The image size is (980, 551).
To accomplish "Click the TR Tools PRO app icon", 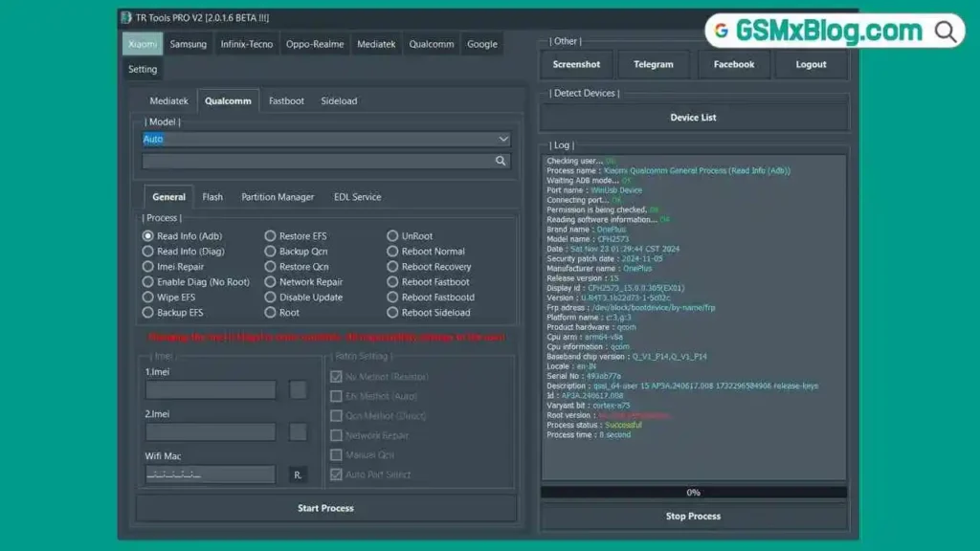I will point(126,17).
